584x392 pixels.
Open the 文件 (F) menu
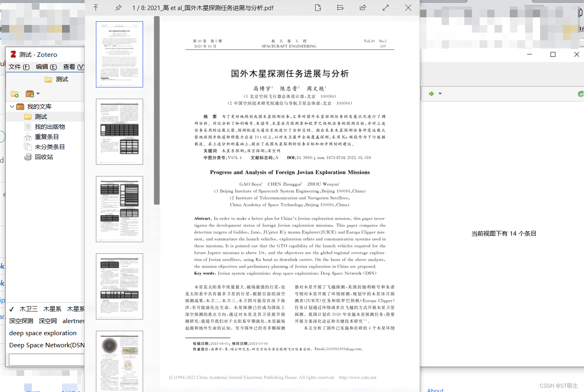click(x=19, y=67)
